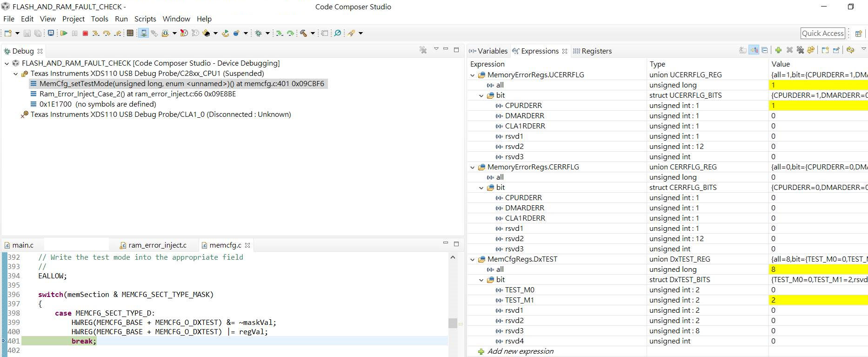The width and height of the screenshot is (868, 357).
Task: Open the Memory Browser grid icon
Action: coord(130,33)
